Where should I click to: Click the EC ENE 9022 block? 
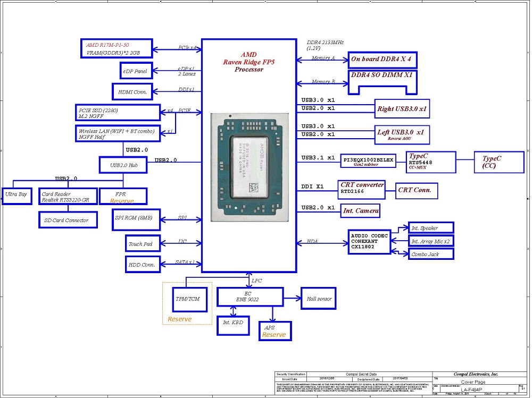click(250, 297)
